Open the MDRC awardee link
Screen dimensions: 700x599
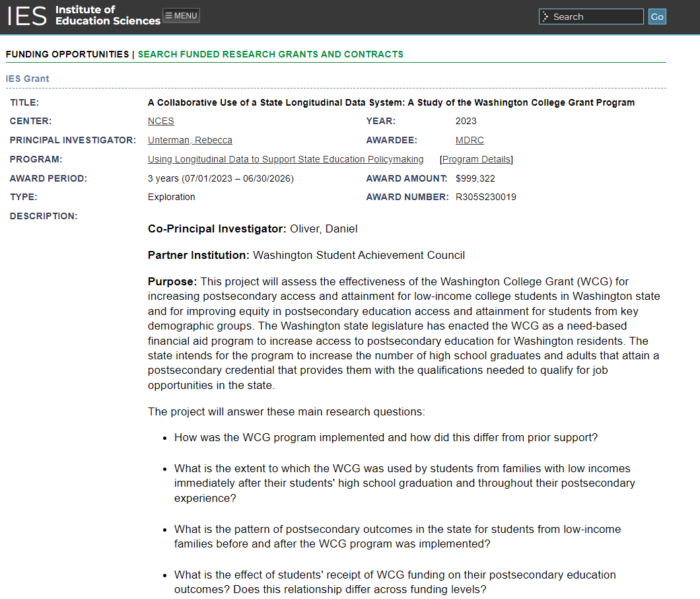(469, 140)
